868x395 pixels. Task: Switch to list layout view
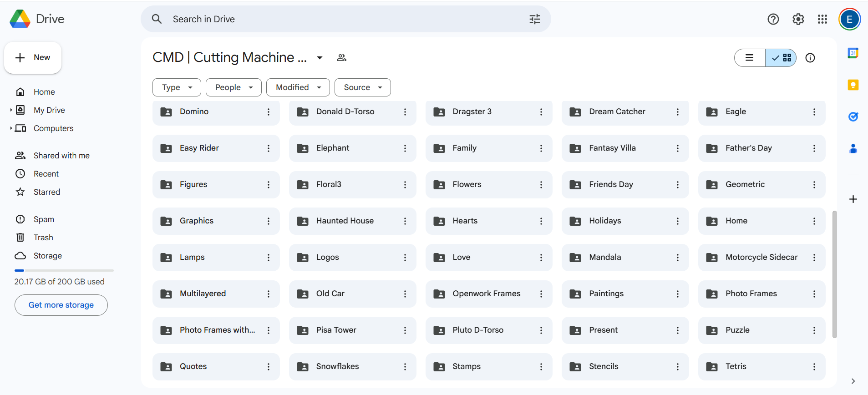coord(750,58)
